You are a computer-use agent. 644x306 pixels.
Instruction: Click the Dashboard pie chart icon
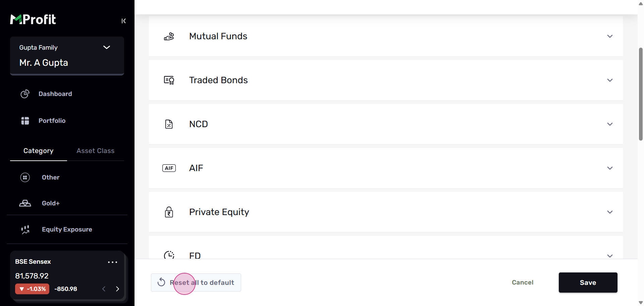[25, 94]
